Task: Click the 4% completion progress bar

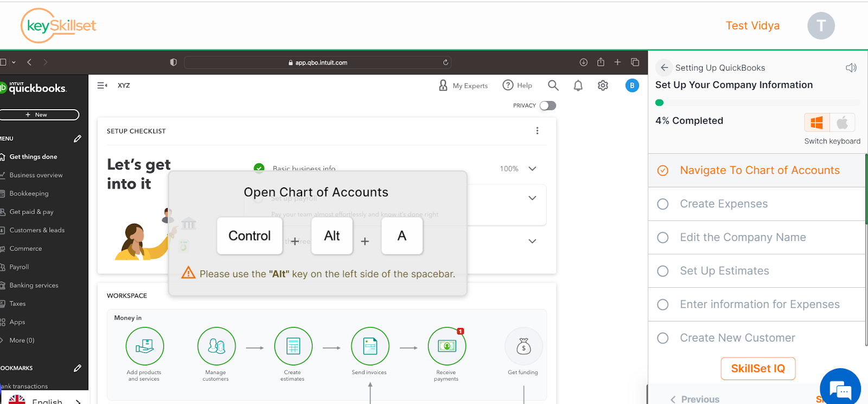Action: (x=757, y=103)
